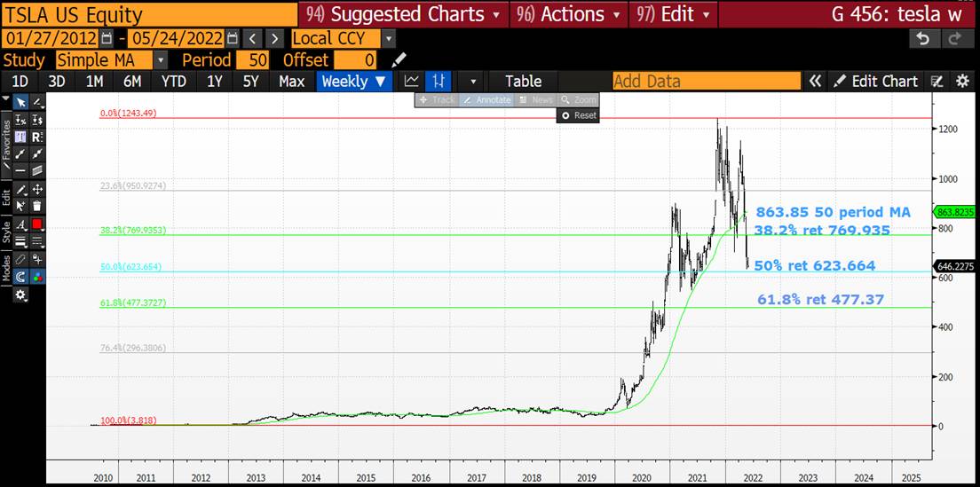Image resolution: width=980 pixels, height=487 pixels.
Task: Open the dashed line pattern option
Action: (x=37, y=241)
